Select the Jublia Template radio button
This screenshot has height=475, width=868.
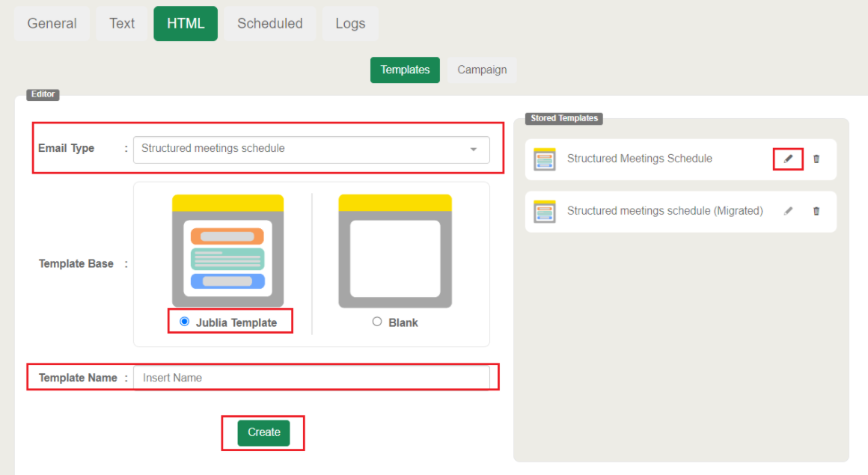(x=184, y=322)
